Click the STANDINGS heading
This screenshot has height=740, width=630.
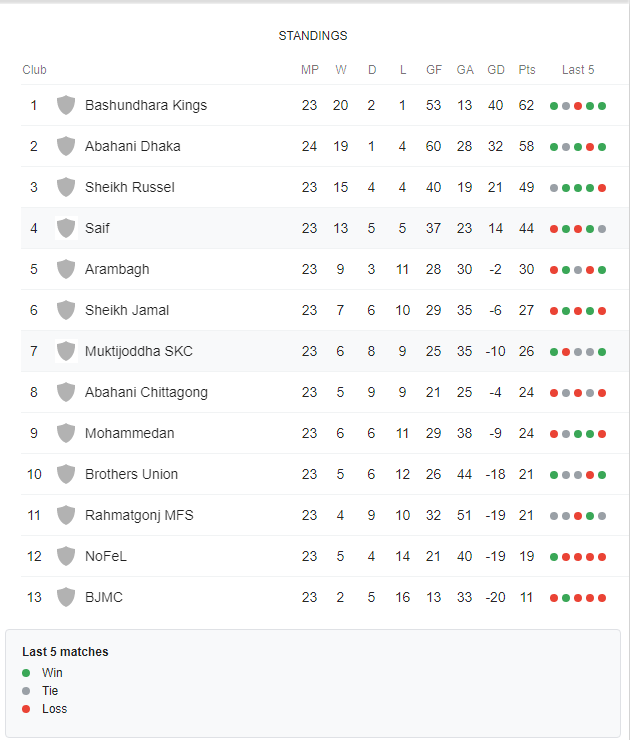(x=313, y=36)
